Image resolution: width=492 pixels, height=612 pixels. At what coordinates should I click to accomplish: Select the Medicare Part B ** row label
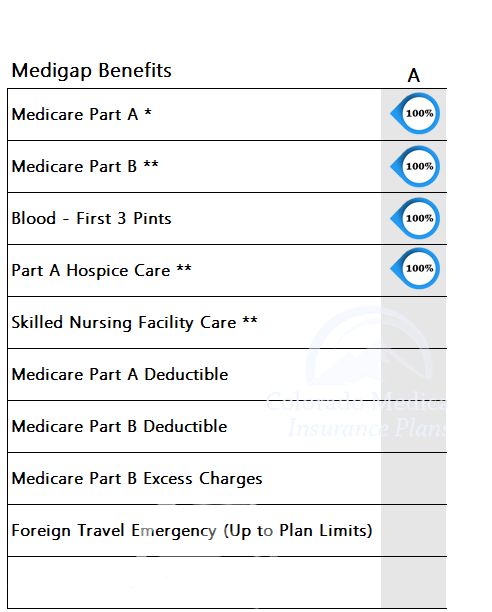(85, 166)
